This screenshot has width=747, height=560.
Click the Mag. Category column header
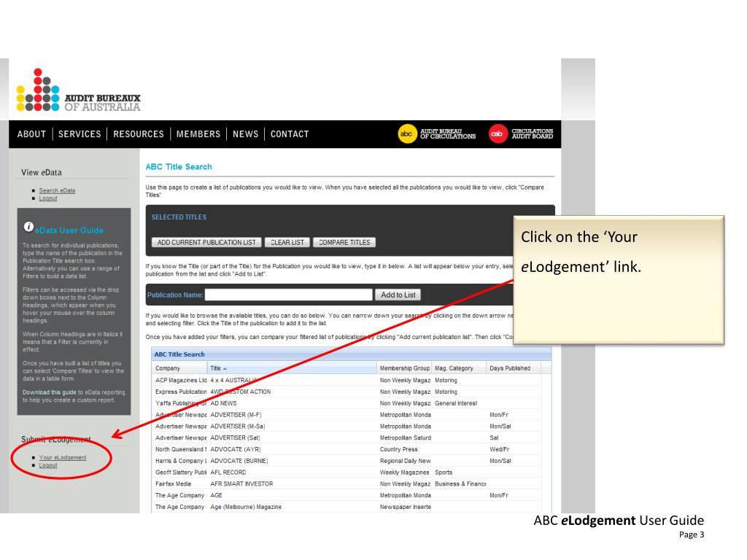pyautogui.click(x=460, y=368)
